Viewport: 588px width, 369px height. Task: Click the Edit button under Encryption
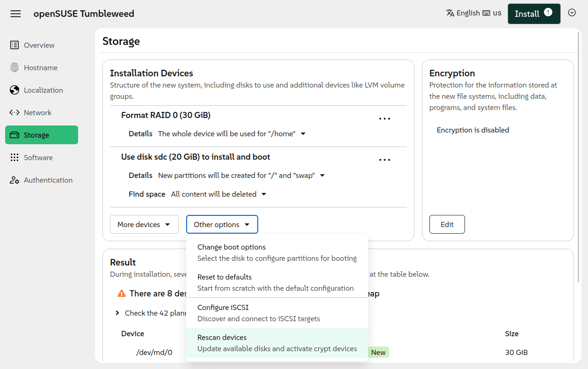[447, 224]
